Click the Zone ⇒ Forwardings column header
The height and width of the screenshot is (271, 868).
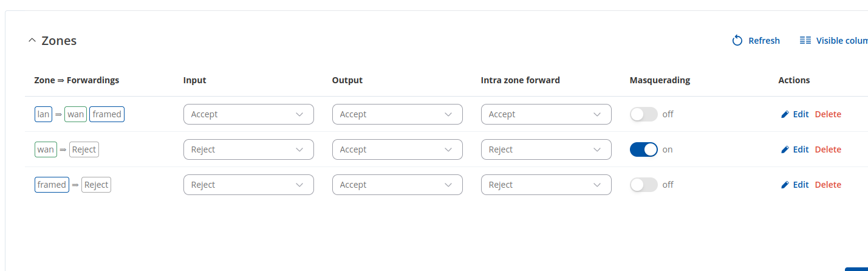tap(77, 80)
